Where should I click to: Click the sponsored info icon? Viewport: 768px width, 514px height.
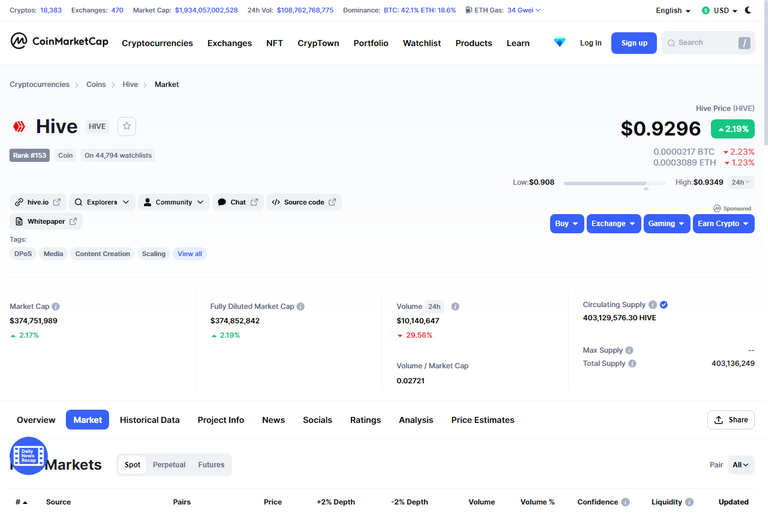point(717,208)
